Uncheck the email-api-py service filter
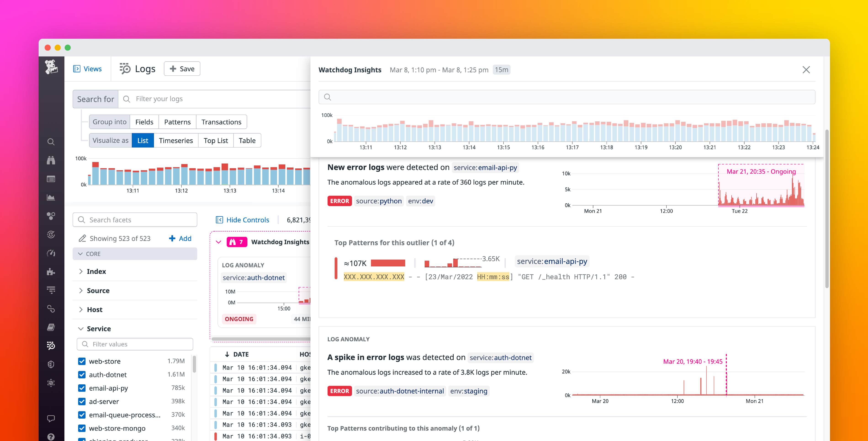This screenshot has height=441, width=868. pyautogui.click(x=82, y=388)
